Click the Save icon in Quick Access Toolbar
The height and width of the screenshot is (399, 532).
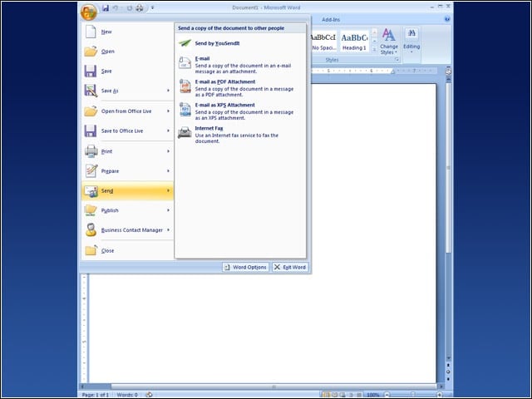[106, 7]
